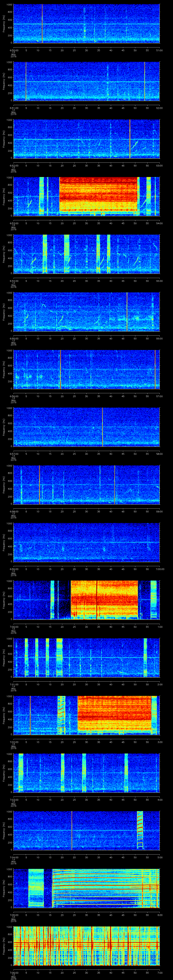Click the striped harmonic burst in the 7:04:00 spectrogram

(140, 830)
